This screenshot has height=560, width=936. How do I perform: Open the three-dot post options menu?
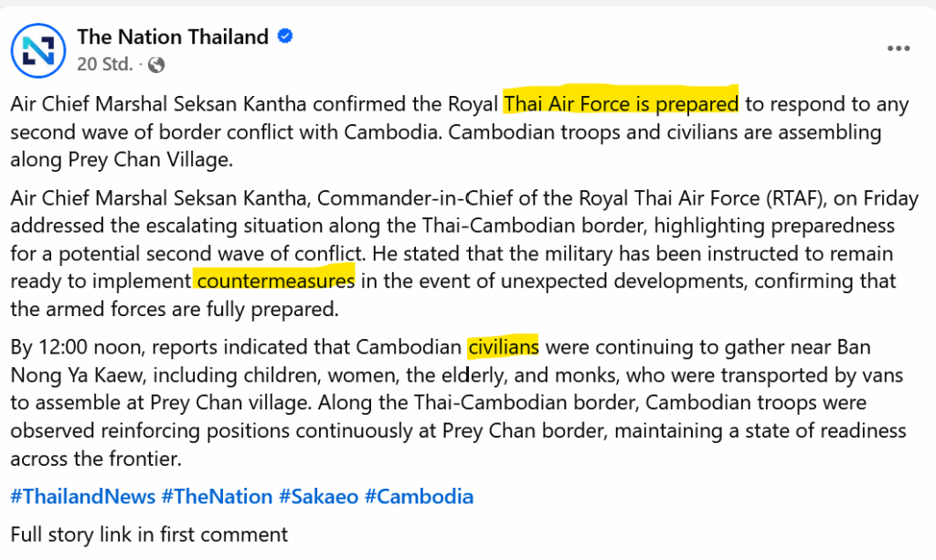897,49
